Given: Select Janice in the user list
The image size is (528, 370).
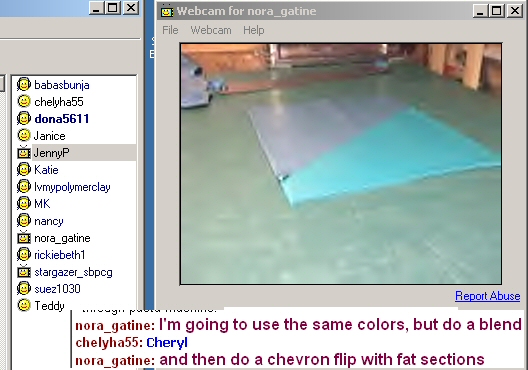Looking at the screenshot, I should click(50, 136).
